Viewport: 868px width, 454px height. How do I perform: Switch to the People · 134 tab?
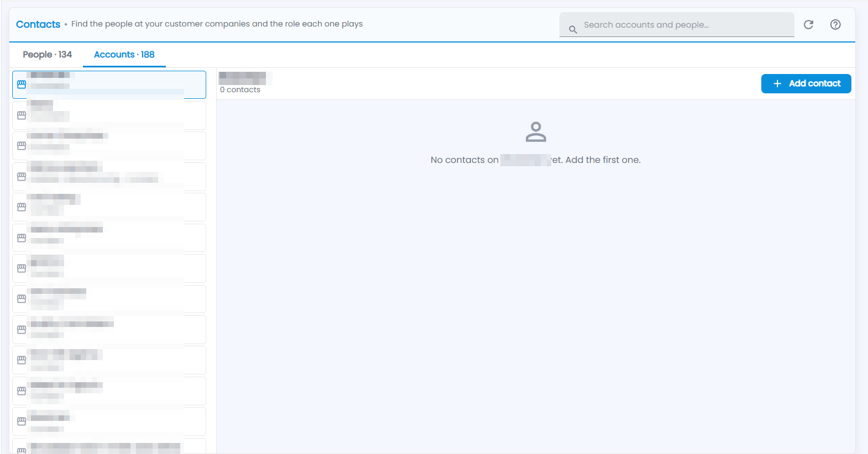click(48, 55)
